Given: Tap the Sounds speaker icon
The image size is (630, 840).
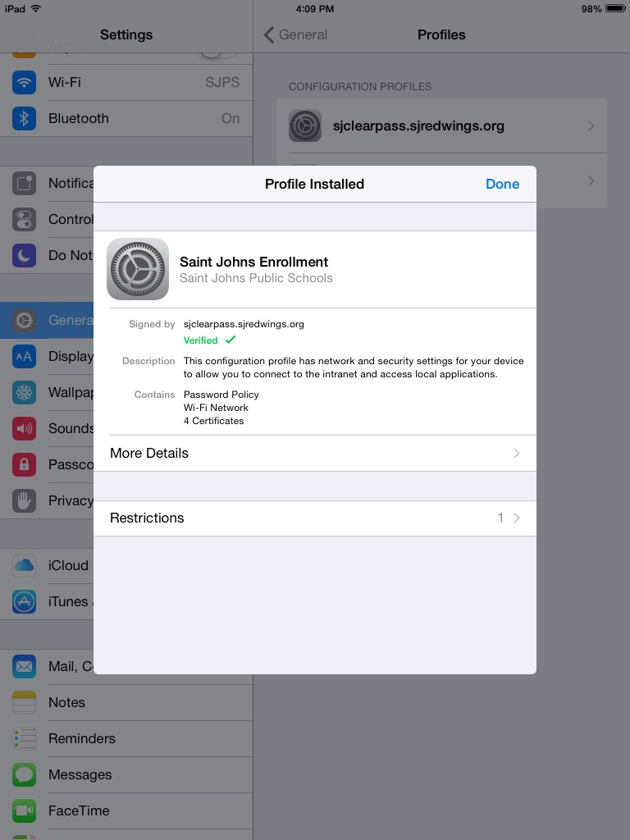Looking at the screenshot, I should click(x=24, y=428).
